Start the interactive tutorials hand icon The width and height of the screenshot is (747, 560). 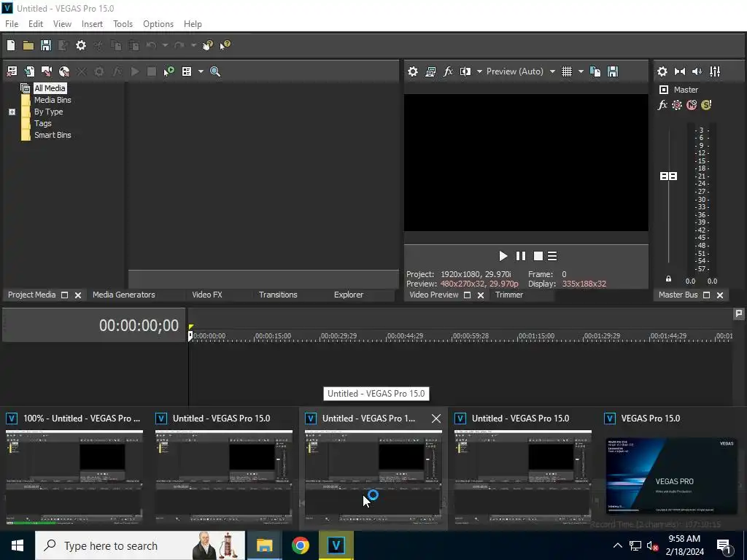point(208,45)
